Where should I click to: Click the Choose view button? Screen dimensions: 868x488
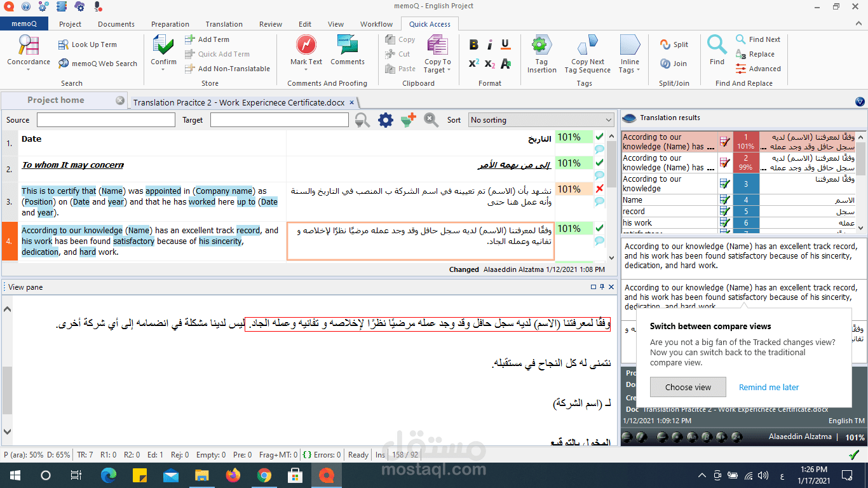click(688, 387)
